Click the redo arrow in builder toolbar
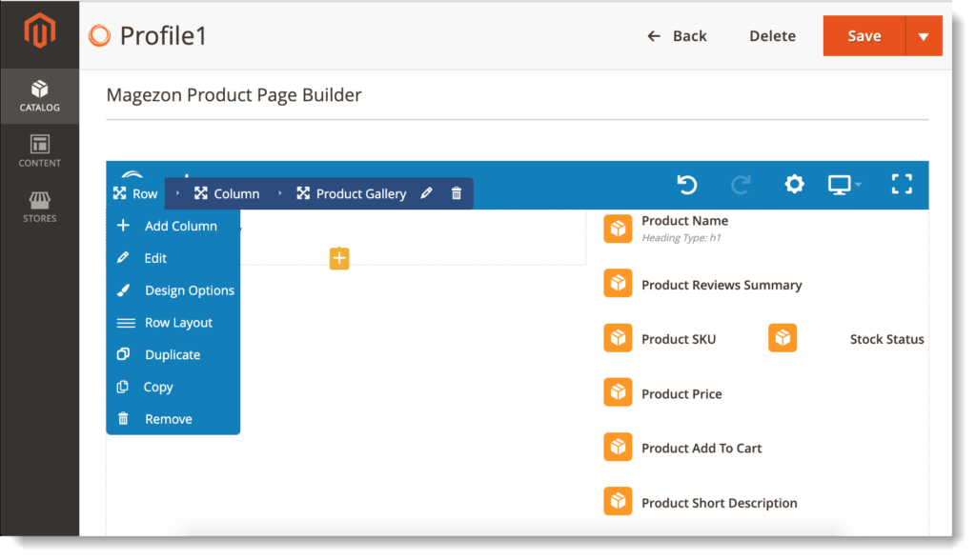 coord(741,184)
